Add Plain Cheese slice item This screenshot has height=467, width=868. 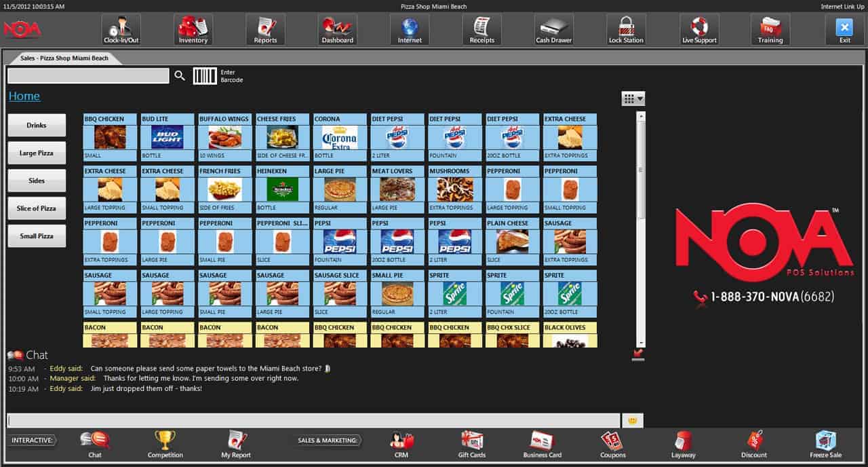coord(513,241)
